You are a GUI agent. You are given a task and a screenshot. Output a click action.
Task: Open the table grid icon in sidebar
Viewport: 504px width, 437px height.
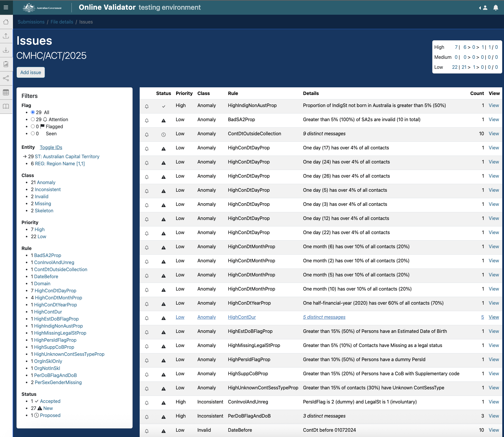click(6, 92)
